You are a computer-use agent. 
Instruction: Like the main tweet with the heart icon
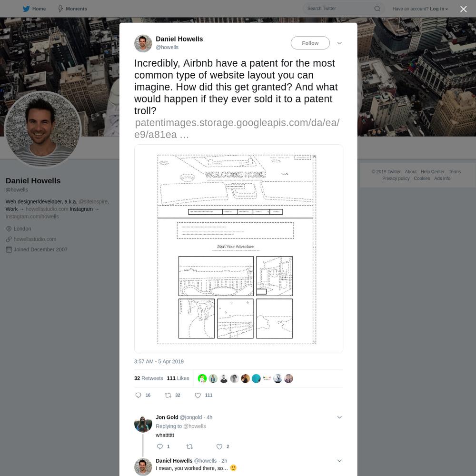198,395
